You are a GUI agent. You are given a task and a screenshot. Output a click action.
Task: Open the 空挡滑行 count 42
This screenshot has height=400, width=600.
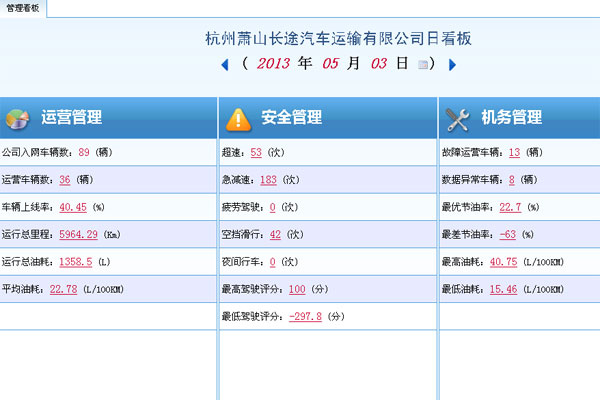pos(276,235)
